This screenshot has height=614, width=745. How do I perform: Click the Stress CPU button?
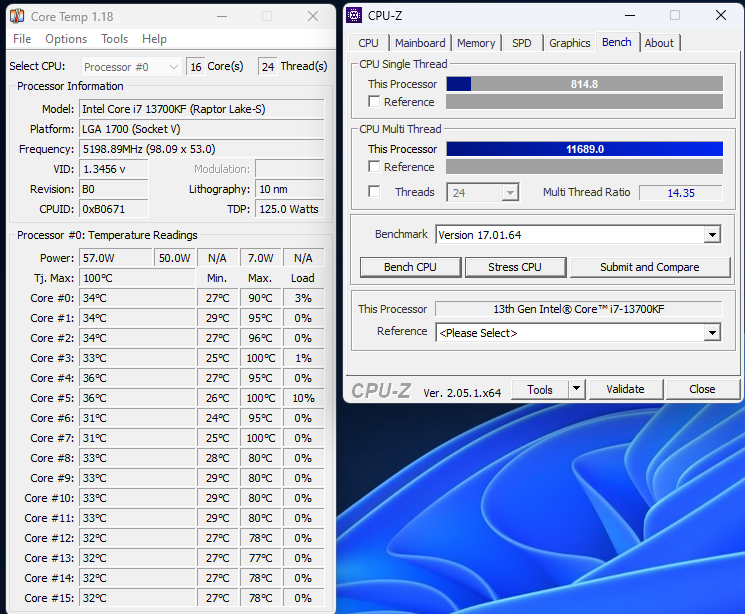pos(515,267)
